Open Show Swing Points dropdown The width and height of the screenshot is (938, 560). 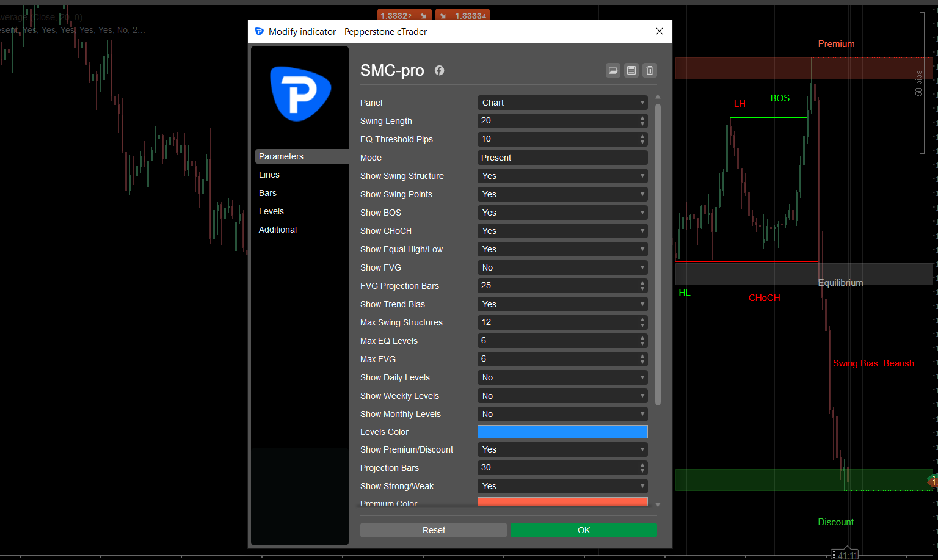tap(562, 194)
